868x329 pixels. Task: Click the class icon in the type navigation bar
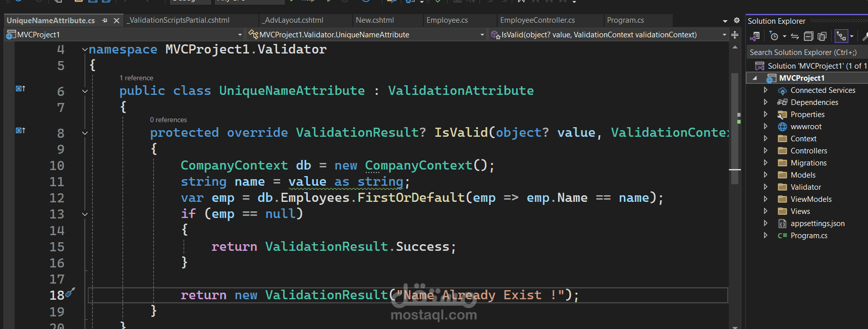click(x=253, y=34)
